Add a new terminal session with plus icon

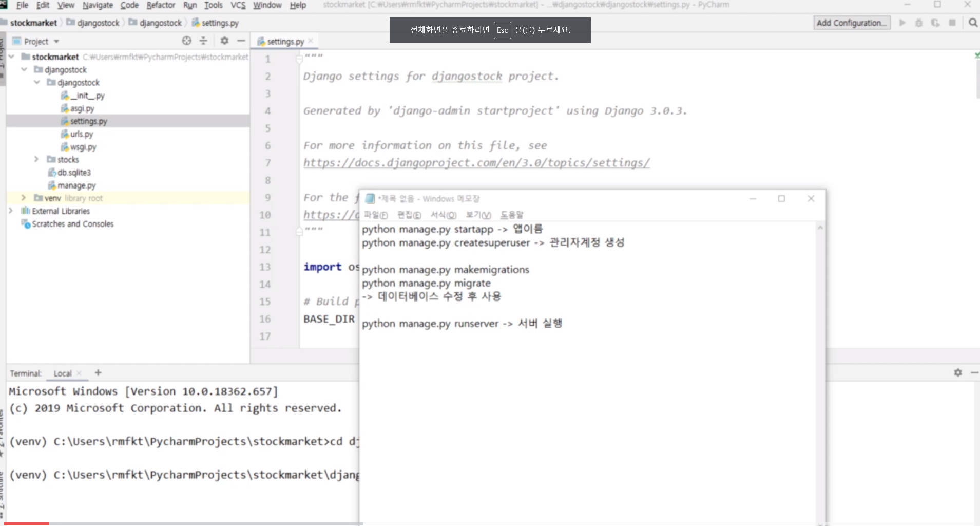click(98, 373)
